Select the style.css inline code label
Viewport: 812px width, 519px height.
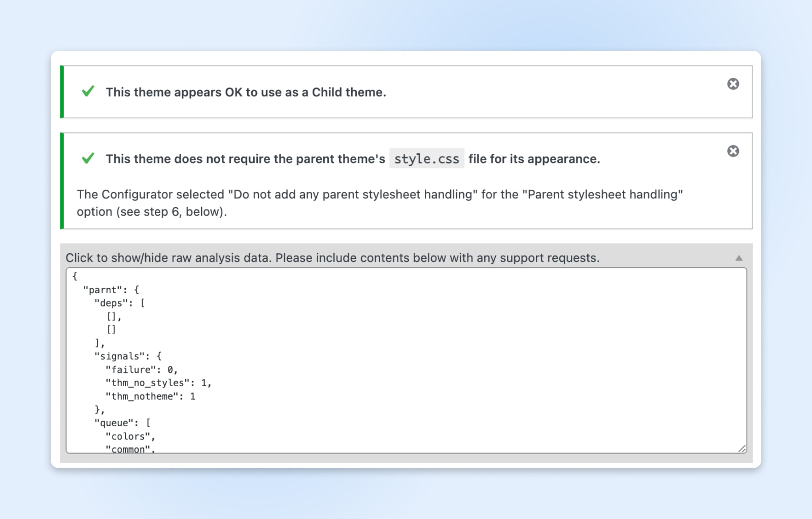[x=427, y=158]
